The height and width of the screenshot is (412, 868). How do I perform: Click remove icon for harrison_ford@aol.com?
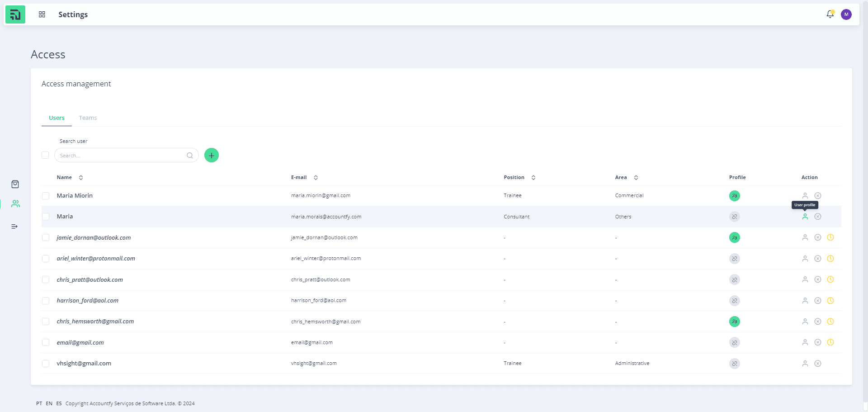tap(818, 301)
